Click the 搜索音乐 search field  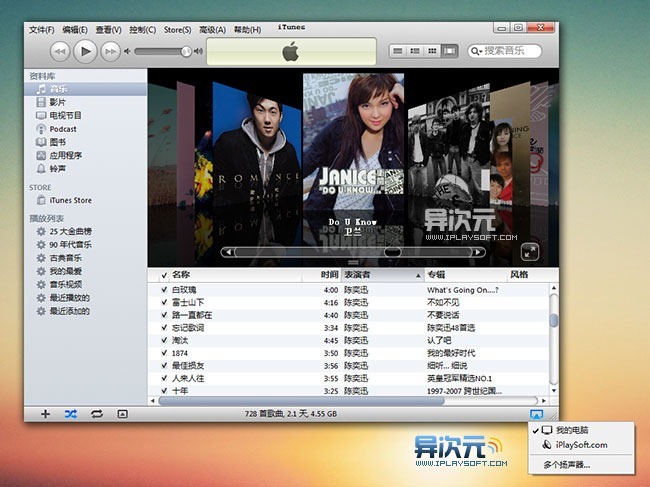504,51
